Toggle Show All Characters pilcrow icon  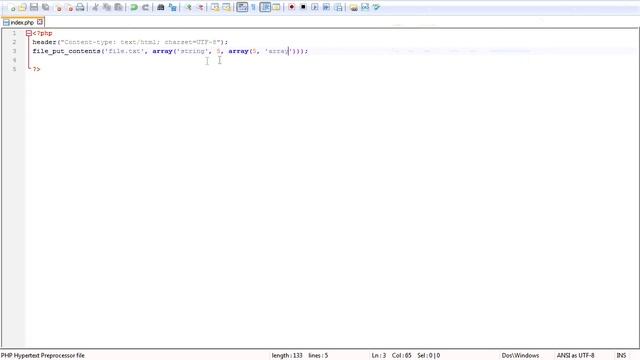253,7
